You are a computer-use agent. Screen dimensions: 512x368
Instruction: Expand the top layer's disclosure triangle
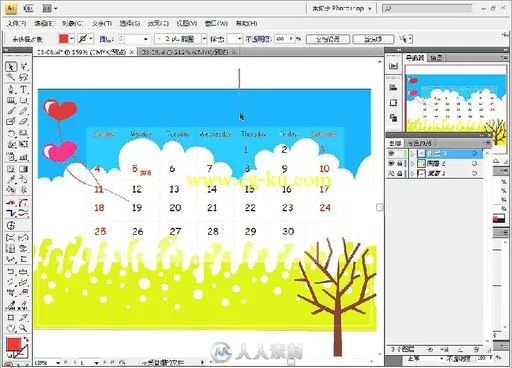click(x=413, y=153)
